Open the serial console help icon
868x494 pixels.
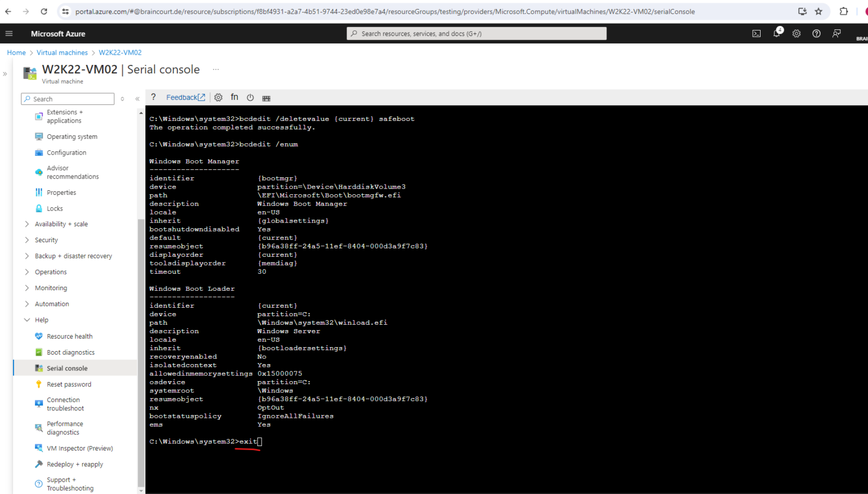coord(153,97)
